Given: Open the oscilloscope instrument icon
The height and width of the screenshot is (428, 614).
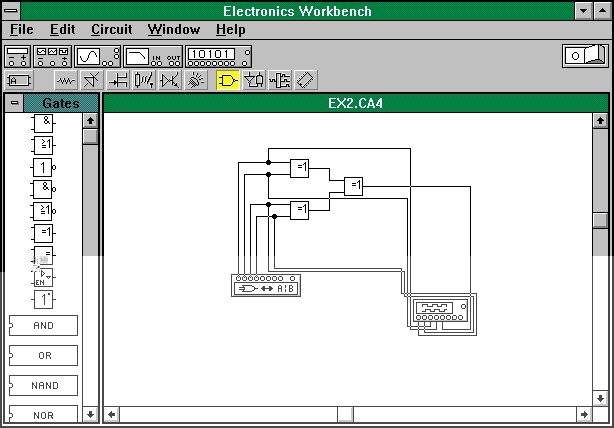Looking at the screenshot, I should (98, 57).
